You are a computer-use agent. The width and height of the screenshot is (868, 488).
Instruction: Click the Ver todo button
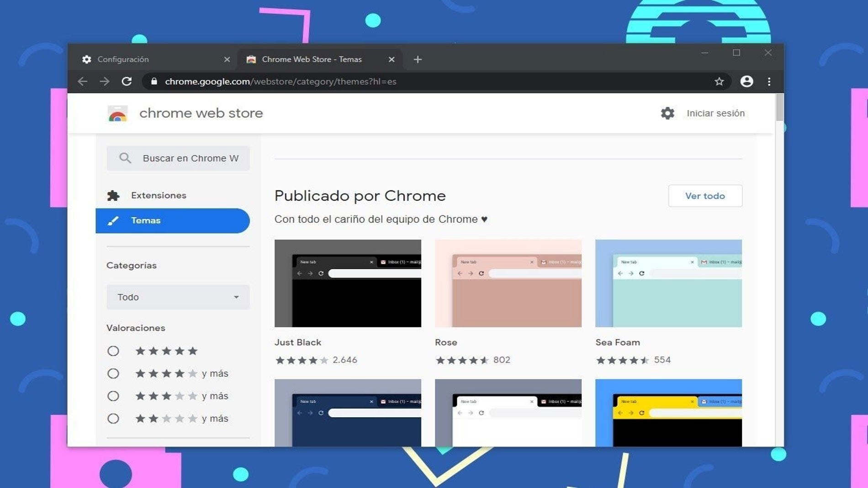[x=705, y=196]
